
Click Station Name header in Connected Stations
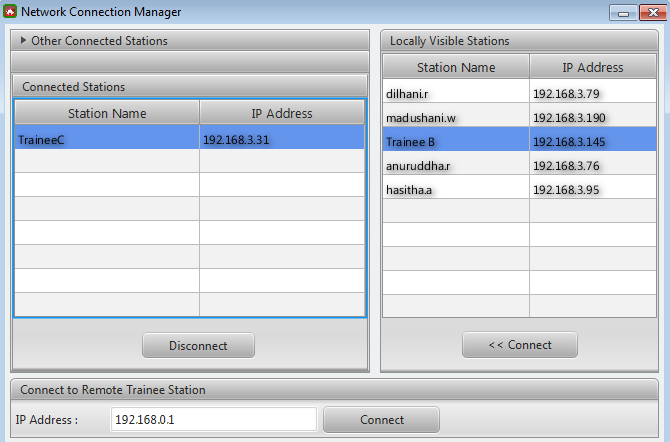[107, 113]
